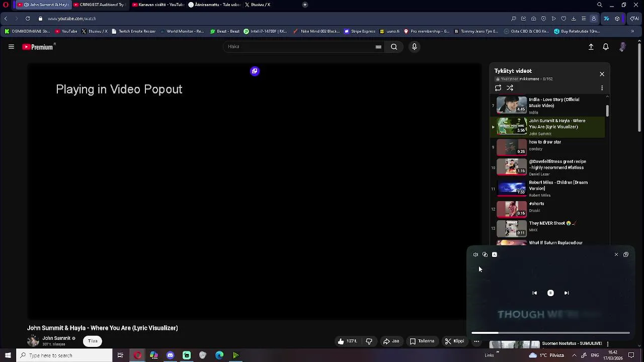
Task: Return popout video back to tab
Action: pos(626,255)
